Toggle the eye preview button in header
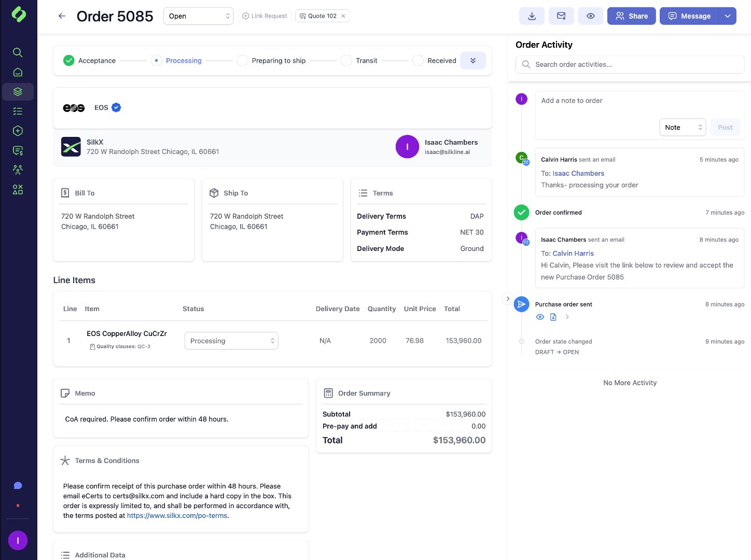Image resolution: width=751 pixels, height=560 pixels. pyautogui.click(x=590, y=16)
